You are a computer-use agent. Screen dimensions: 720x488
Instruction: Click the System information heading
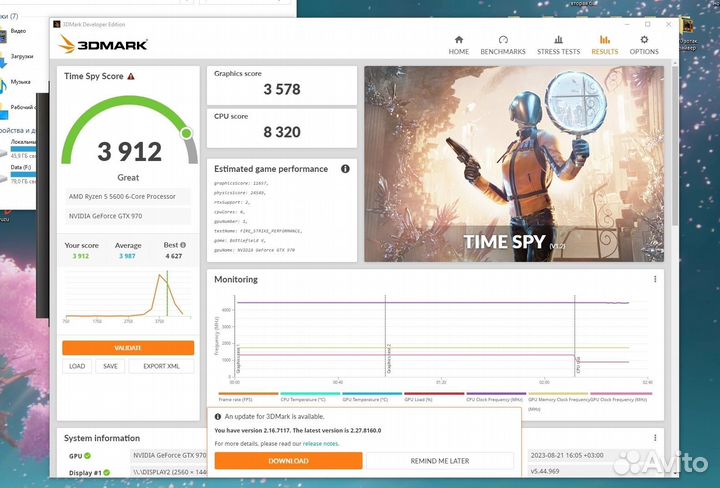tap(102, 438)
